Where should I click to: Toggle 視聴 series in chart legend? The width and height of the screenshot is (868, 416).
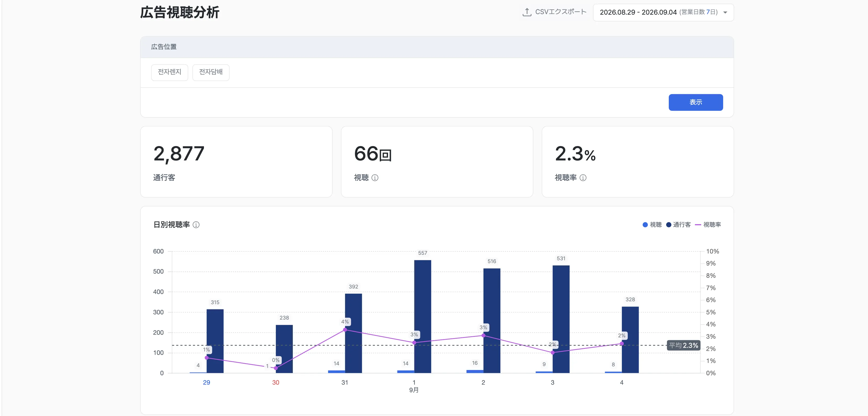[x=652, y=225]
